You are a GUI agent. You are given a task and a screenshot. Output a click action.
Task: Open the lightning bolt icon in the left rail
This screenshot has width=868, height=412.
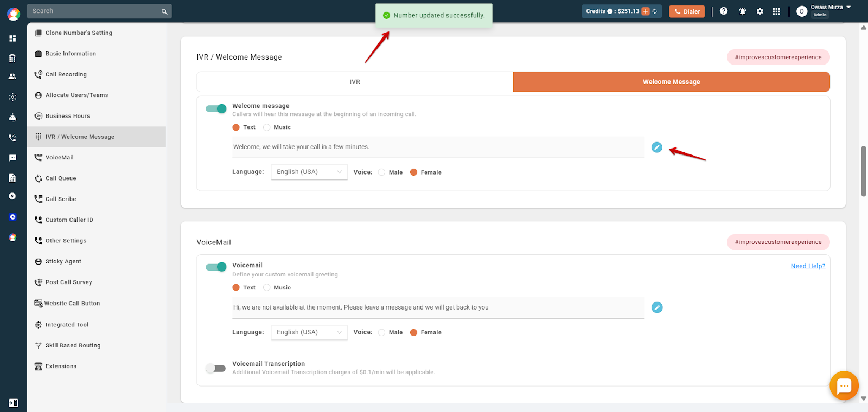(x=12, y=196)
